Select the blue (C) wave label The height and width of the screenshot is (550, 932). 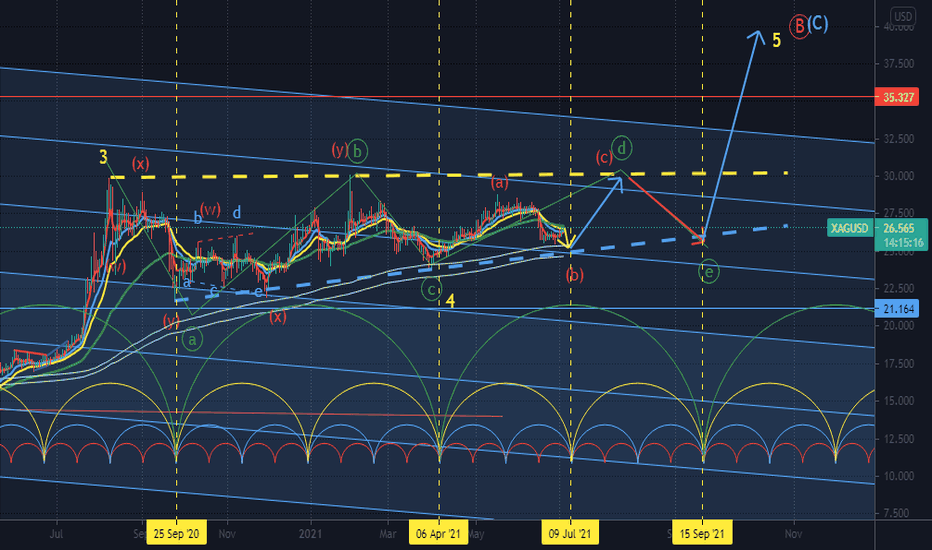click(x=818, y=23)
